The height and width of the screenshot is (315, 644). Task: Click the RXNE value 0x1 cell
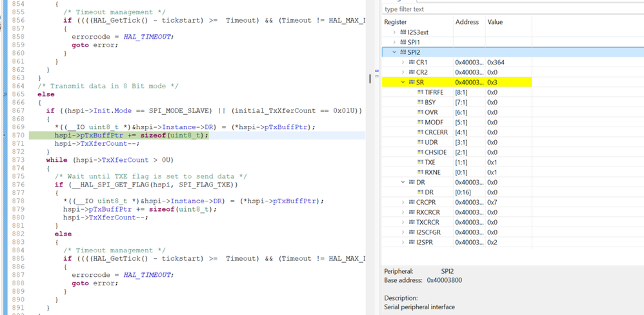click(508, 172)
